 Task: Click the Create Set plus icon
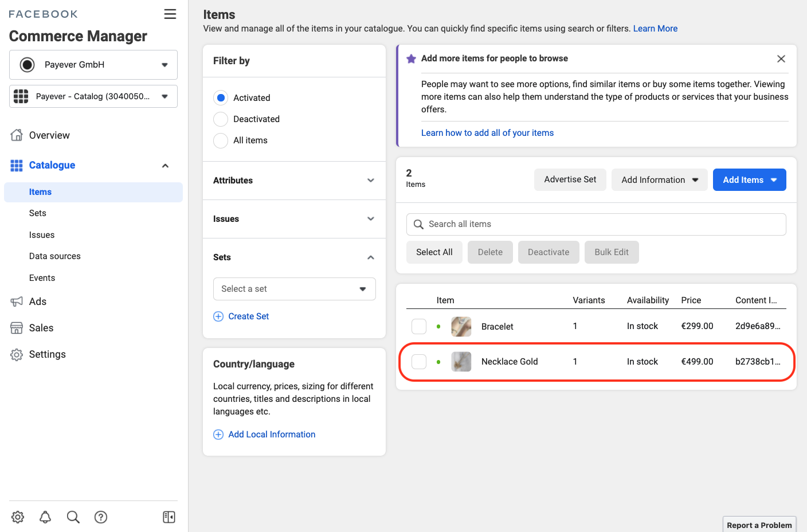[x=218, y=316]
